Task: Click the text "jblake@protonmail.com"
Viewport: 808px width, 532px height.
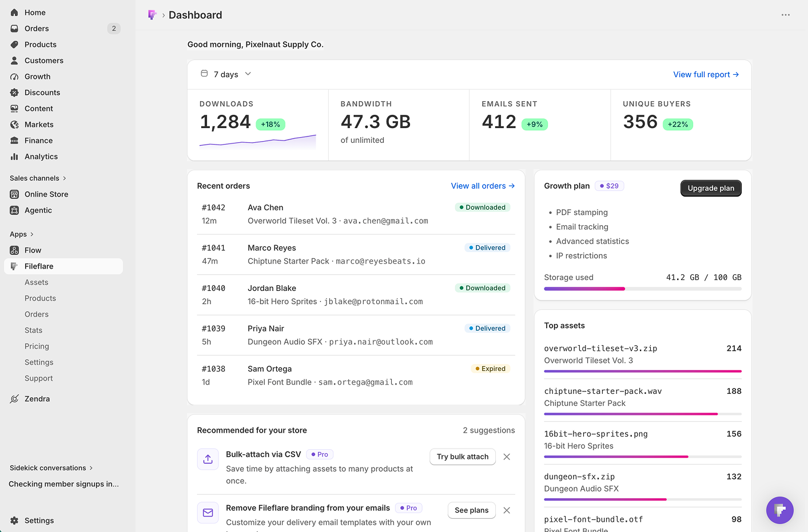Action: coord(373,302)
